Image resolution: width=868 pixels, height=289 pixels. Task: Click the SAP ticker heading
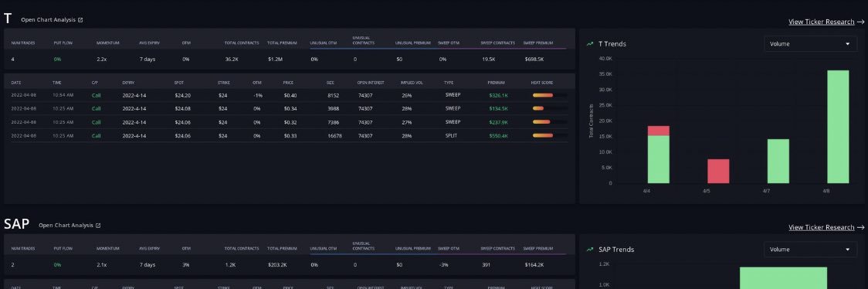[x=17, y=224]
